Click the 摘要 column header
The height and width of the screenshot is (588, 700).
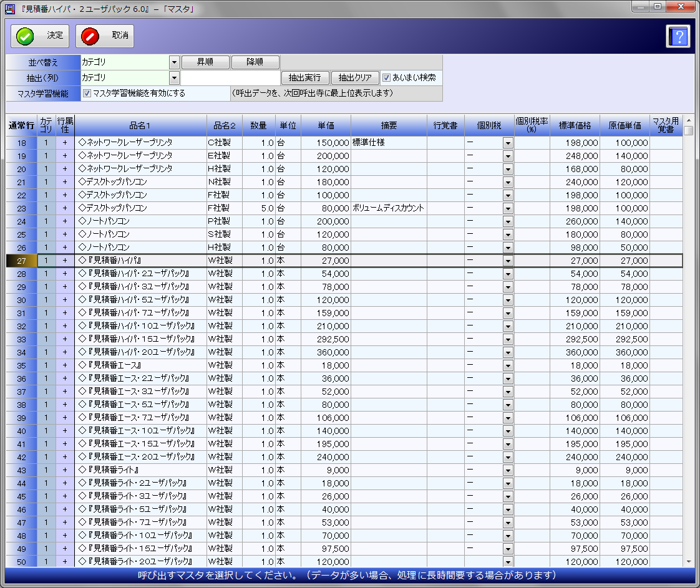tap(389, 125)
